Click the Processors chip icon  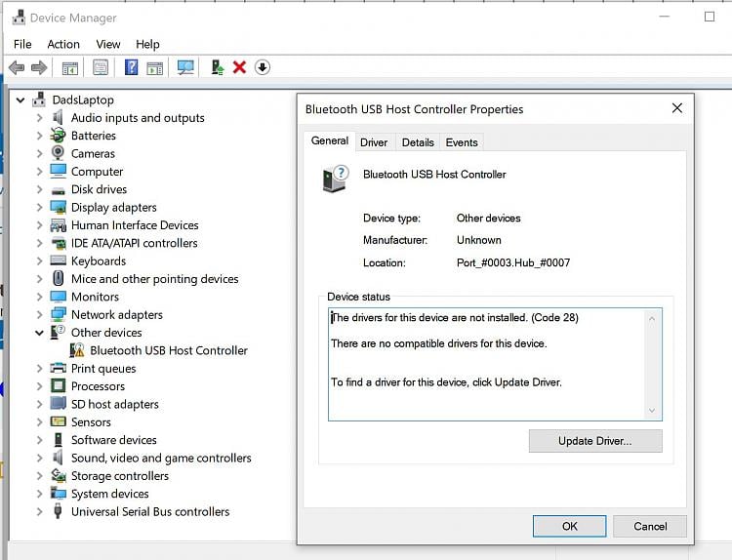click(x=58, y=386)
